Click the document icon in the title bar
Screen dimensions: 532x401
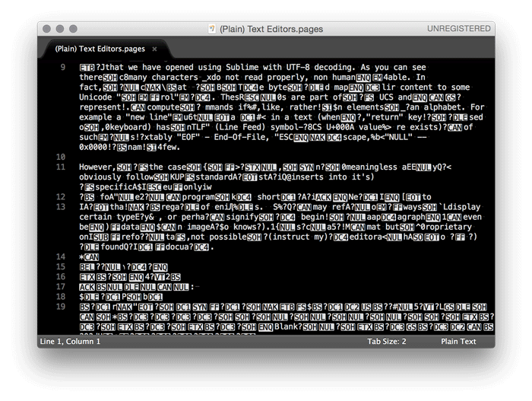212,29
